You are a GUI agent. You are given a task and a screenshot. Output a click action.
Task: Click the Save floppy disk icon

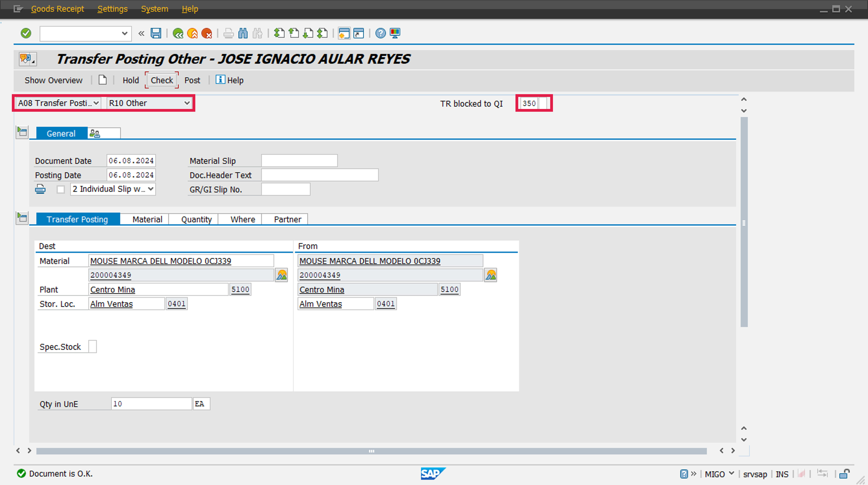coord(156,33)
